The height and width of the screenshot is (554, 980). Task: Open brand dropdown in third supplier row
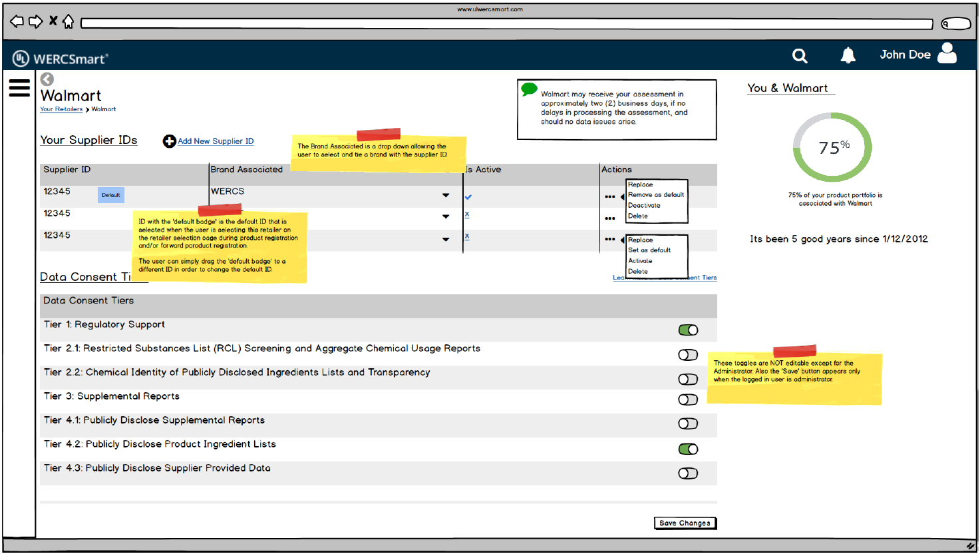pos(446,239)
